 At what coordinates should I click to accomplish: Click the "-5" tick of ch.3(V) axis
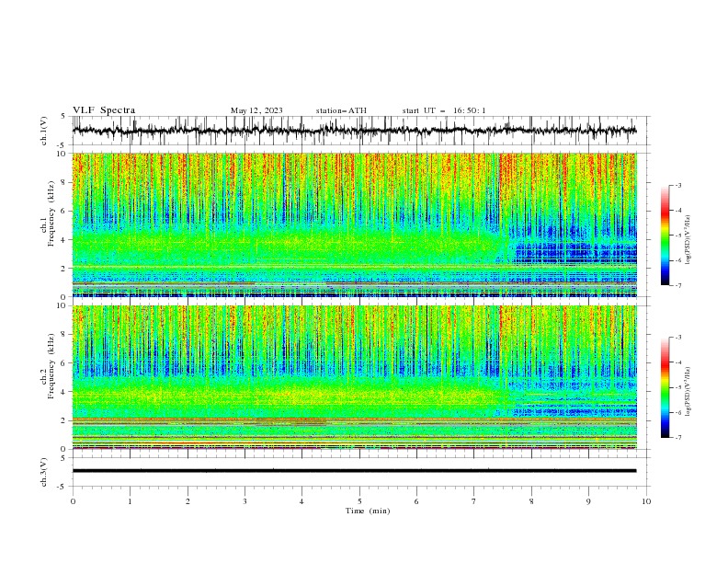[62, 487]
